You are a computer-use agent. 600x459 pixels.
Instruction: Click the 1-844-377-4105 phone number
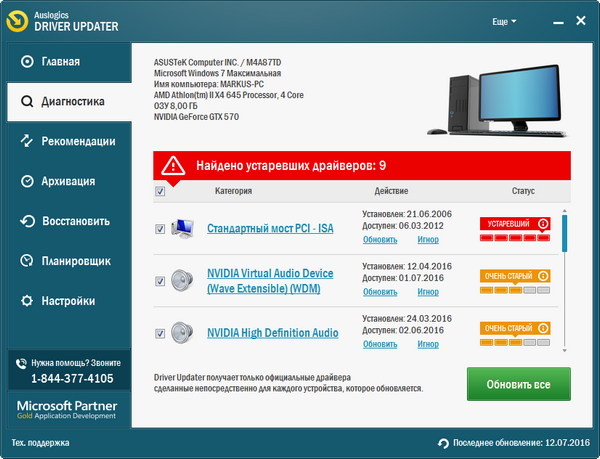[72, 378]
